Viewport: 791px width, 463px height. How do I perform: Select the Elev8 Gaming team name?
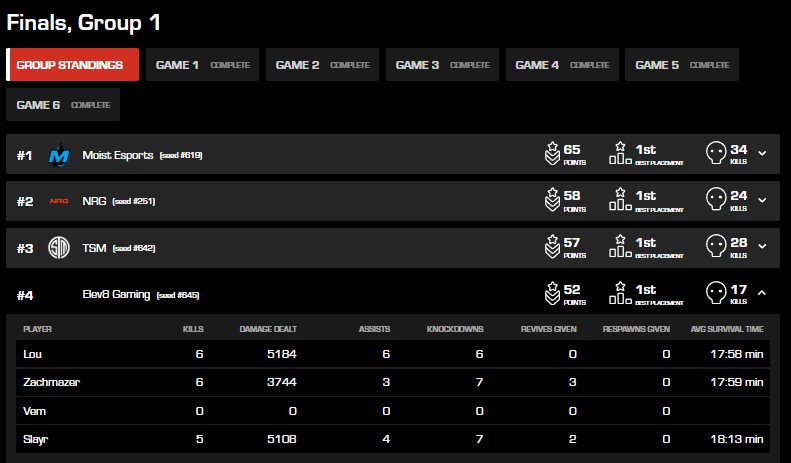point(116,295)
